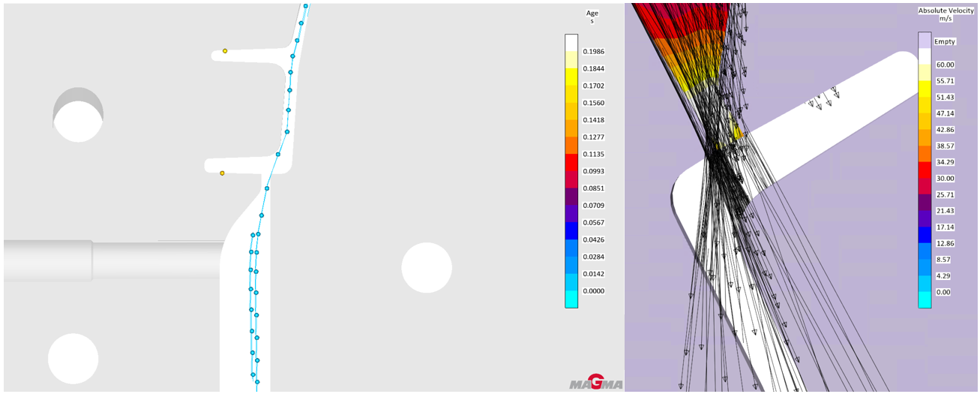Pick the lavender Empty swatch in velocity legend
This screenshot has width=980, height=394.
coord(925,41)
